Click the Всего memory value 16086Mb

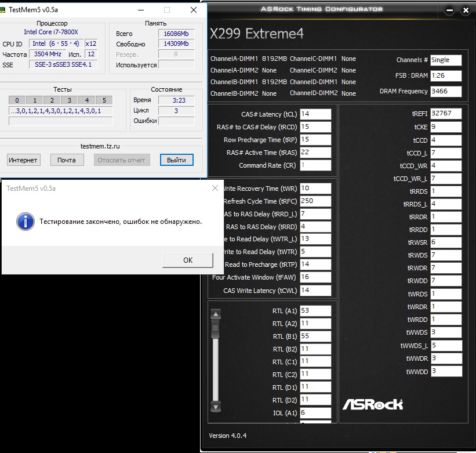pos(176,34)
